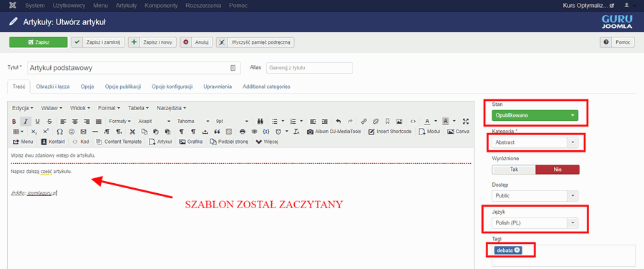Open find and replace binoculars icon

pos(260,121)
